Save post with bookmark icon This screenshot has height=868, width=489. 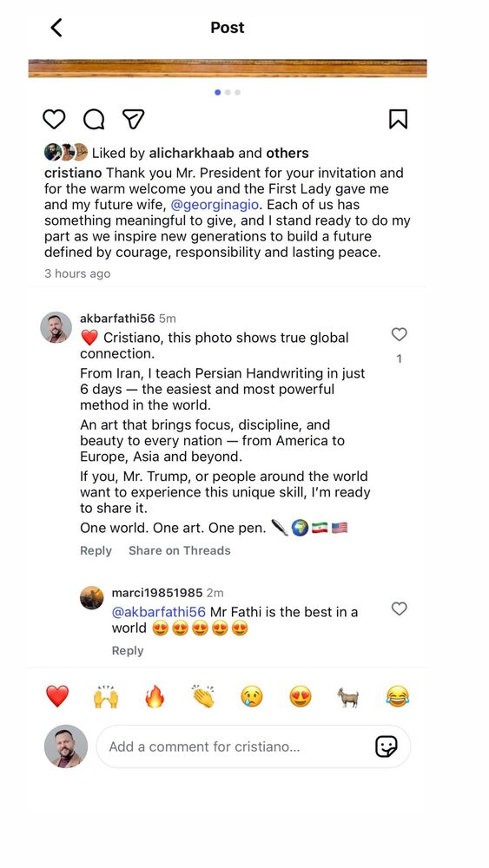(398, 119)
